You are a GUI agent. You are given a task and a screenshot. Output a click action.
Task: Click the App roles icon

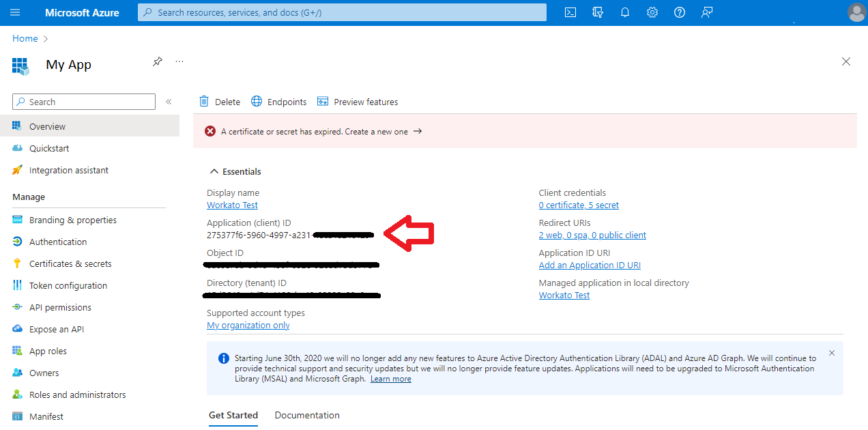pos(18,351)
